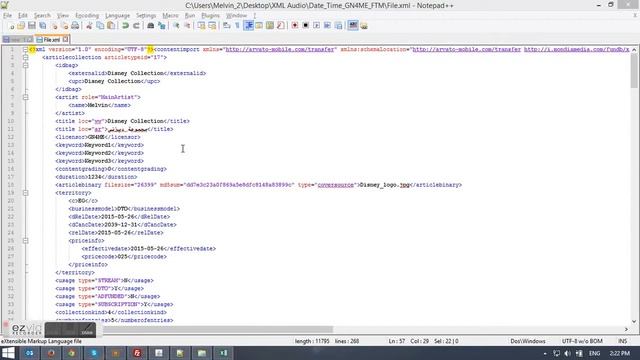Click Dos\Windows line ending in status bar

pyautogui.click(x=528, y=341)
